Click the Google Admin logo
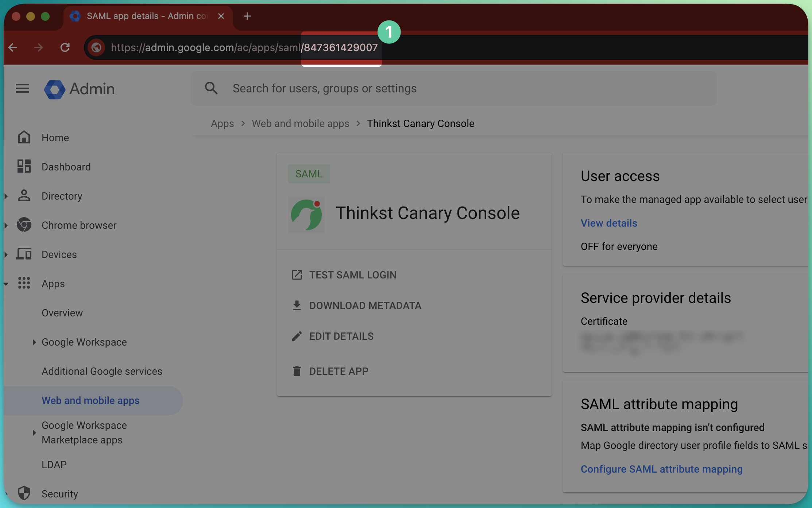Screen dimensions: 812x508 click(x=79, y=89)
